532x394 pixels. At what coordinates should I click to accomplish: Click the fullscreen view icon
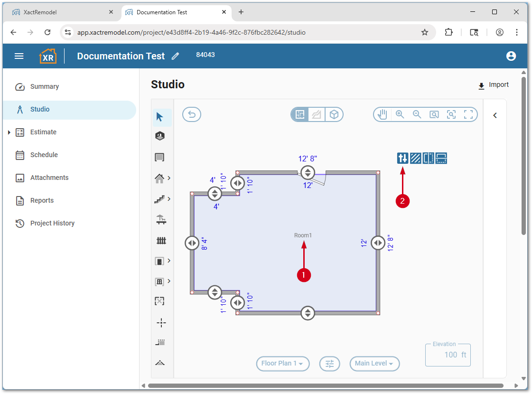pos(468,114)
